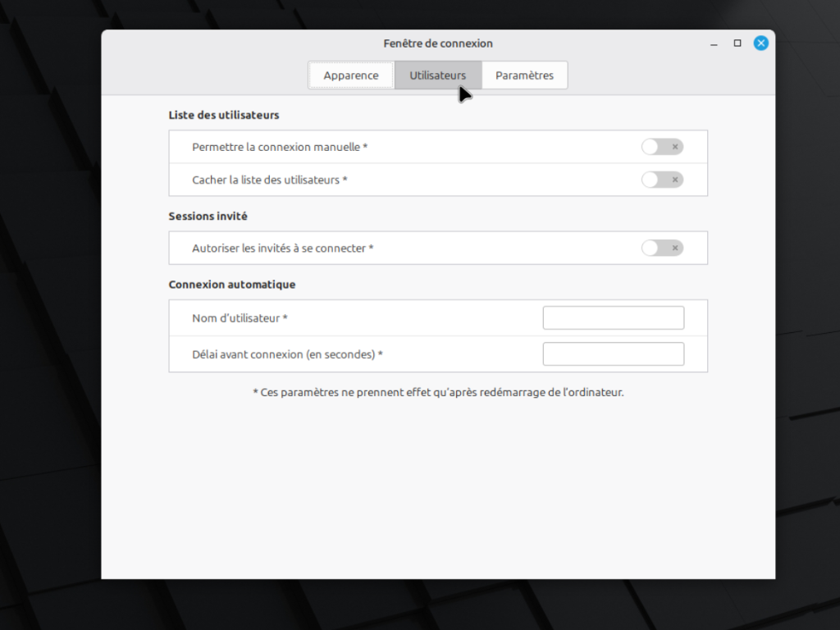Toggle Cacher la liste des utilisateurs
Screen dimensions: 840x630
tap(662, 180)
